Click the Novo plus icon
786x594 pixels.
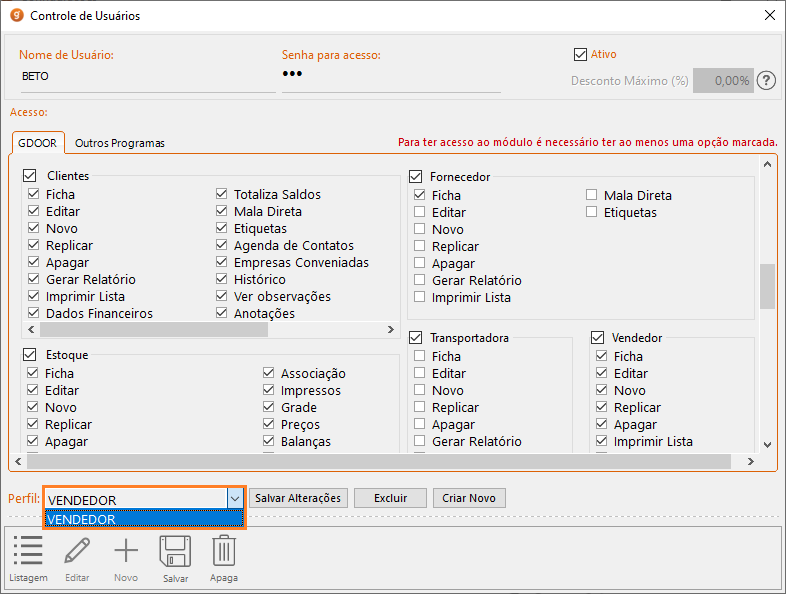[x=126, y=550]
